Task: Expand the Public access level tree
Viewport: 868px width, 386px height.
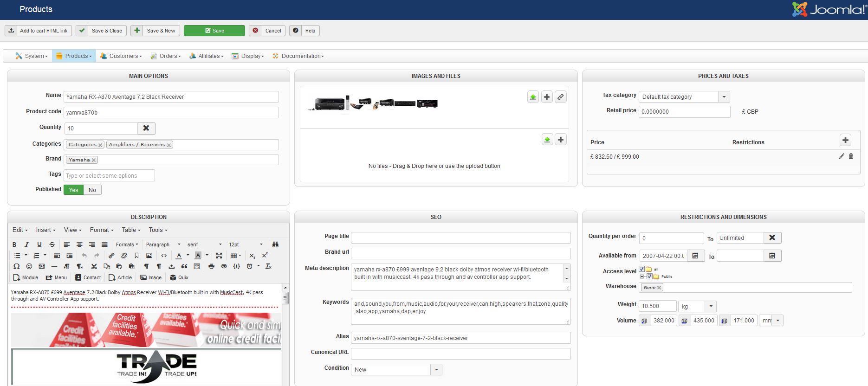Action: point(642,277)
